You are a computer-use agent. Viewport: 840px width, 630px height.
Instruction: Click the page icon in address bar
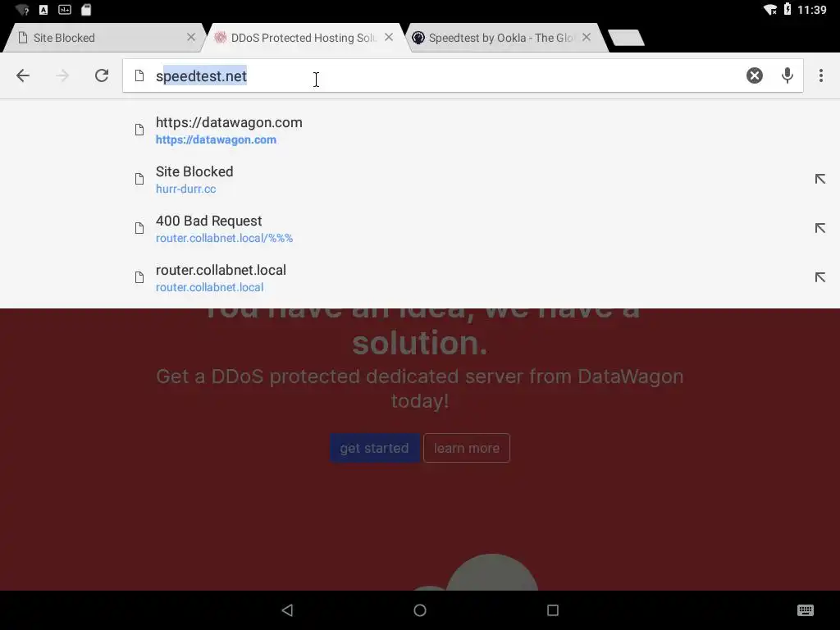139,75
